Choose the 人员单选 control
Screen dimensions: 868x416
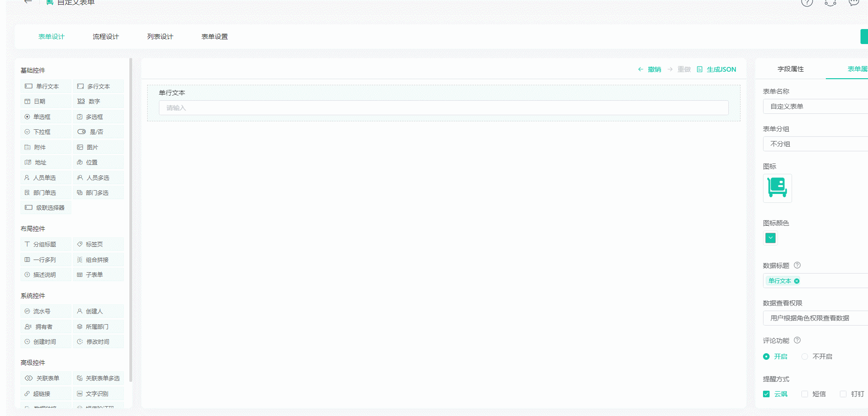coord(46,178)
